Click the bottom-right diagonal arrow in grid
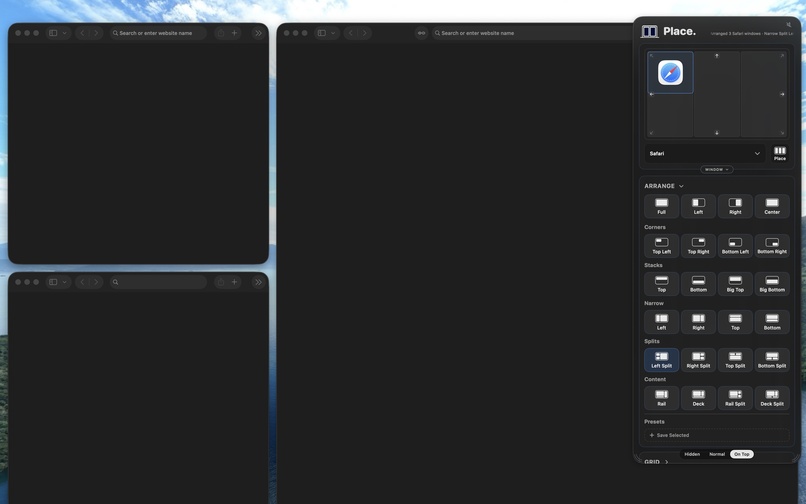The image size is (806, 504). 782,133
